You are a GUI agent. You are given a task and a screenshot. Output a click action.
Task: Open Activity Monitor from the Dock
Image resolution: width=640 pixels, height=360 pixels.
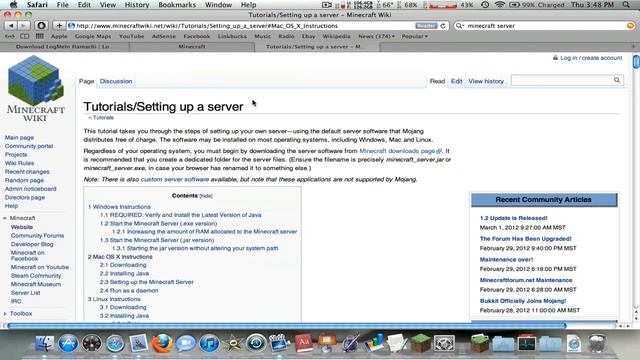(527, 343)
